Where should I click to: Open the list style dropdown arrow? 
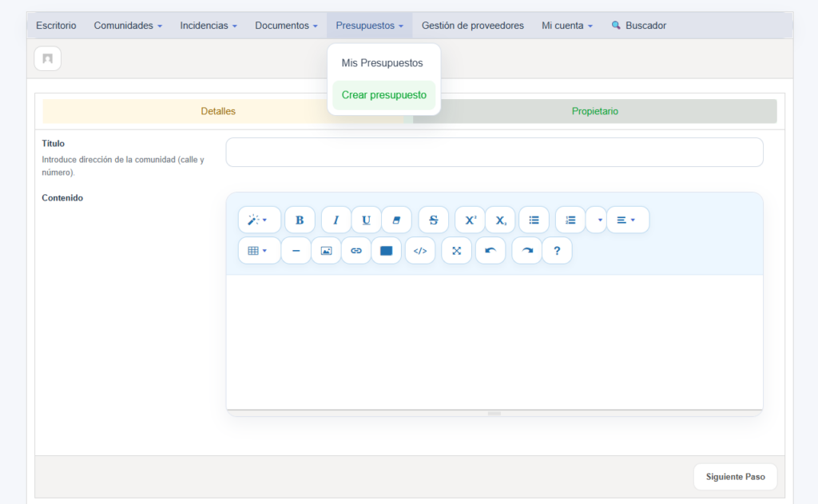(x=597, y=220)
